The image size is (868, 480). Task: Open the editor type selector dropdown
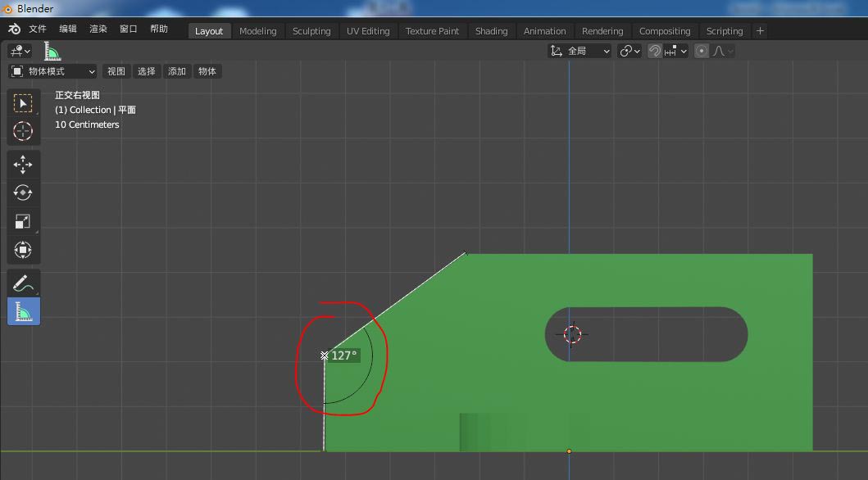pos(20,52)
